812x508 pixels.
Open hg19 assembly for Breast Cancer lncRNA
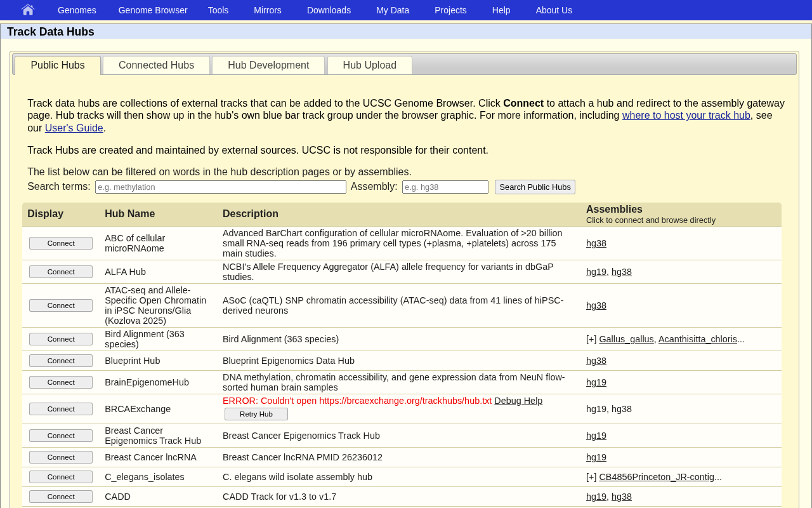coord(596,457)
